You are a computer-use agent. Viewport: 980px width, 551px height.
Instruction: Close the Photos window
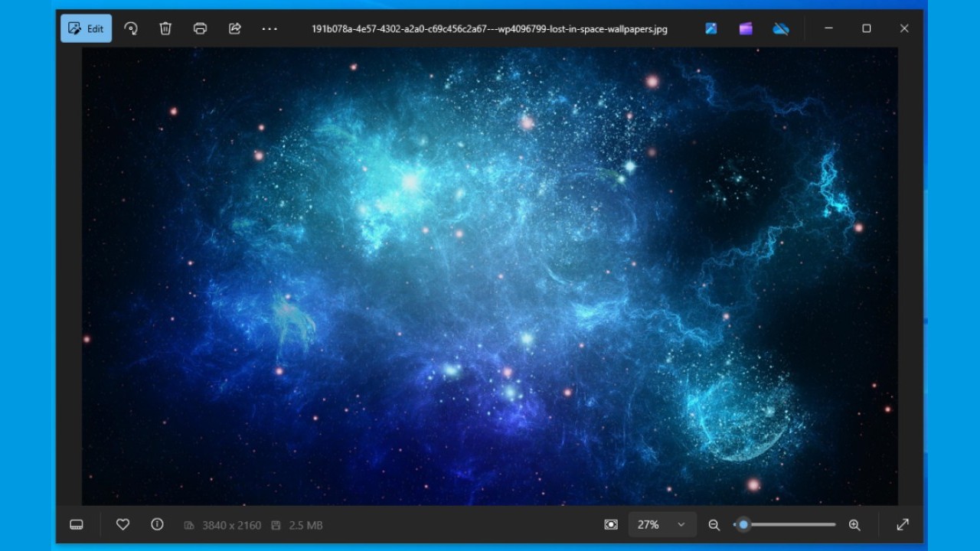pyautogui.click(x=904, y=28)
